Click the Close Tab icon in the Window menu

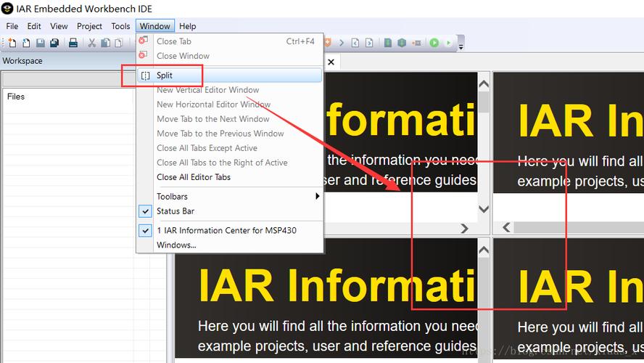pyautogui.click(x=143, y=40)
